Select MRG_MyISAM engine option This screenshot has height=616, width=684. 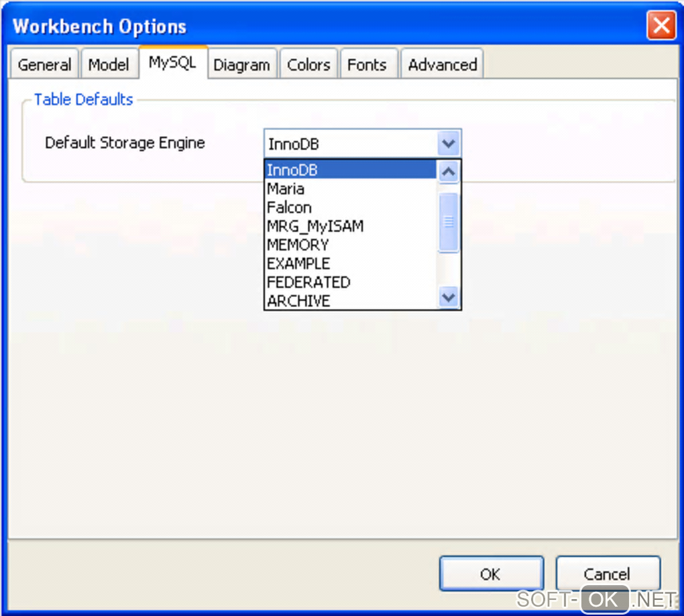[350, 226]
